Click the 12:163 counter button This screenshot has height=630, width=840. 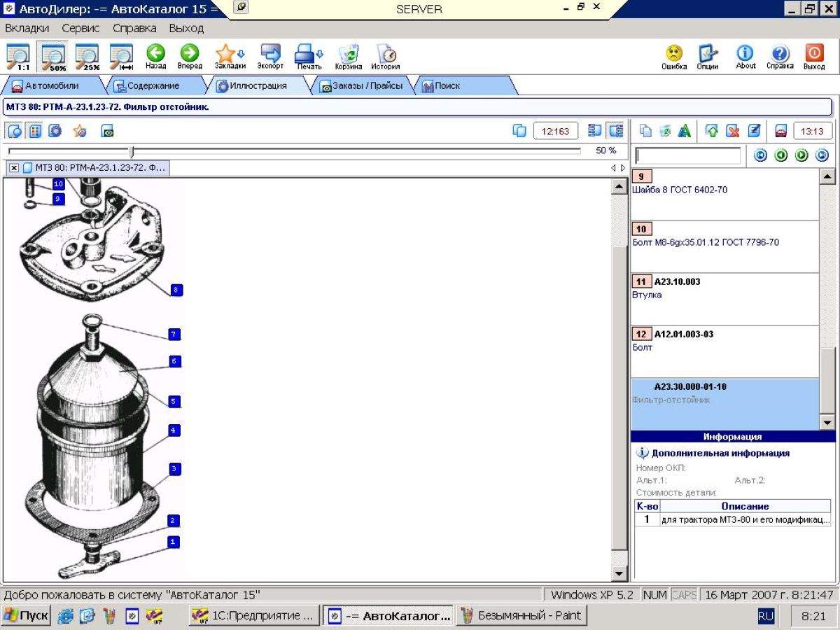[556, 130]
